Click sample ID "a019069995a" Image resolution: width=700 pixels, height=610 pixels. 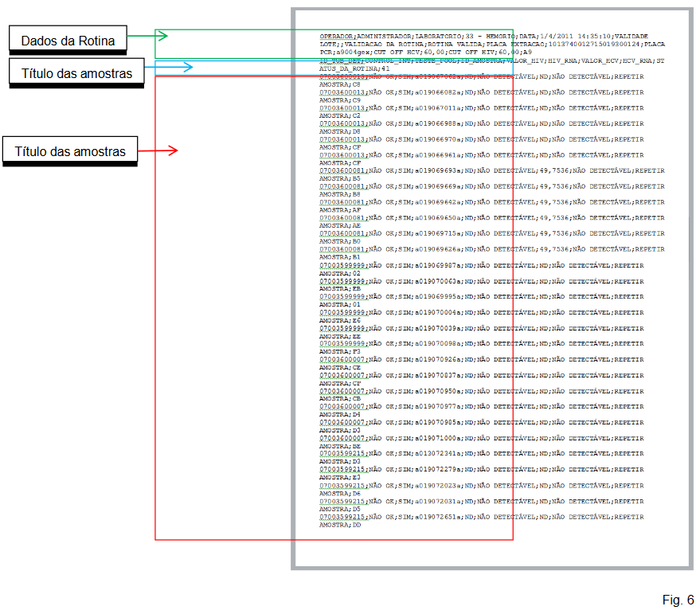(x=438, y=296)
